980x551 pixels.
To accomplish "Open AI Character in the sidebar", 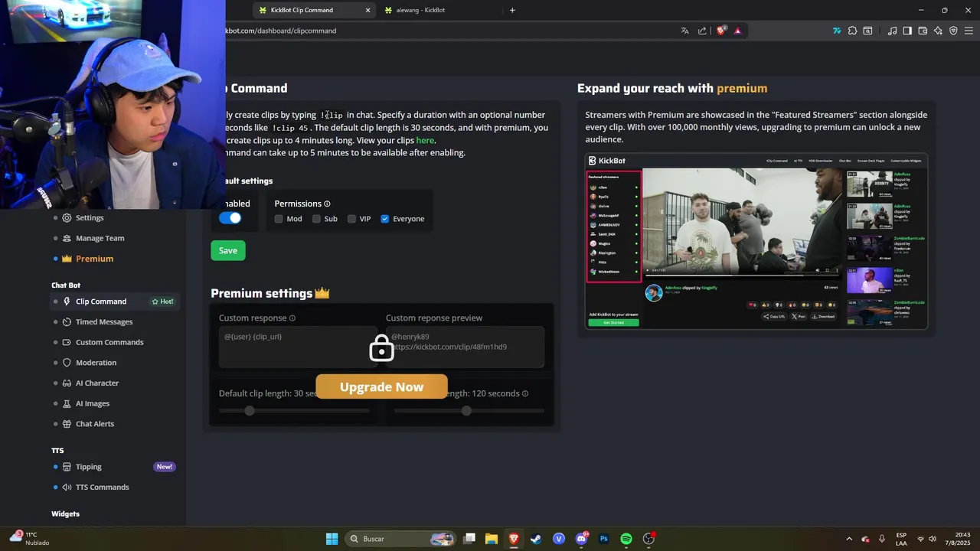I will [97, 383].
